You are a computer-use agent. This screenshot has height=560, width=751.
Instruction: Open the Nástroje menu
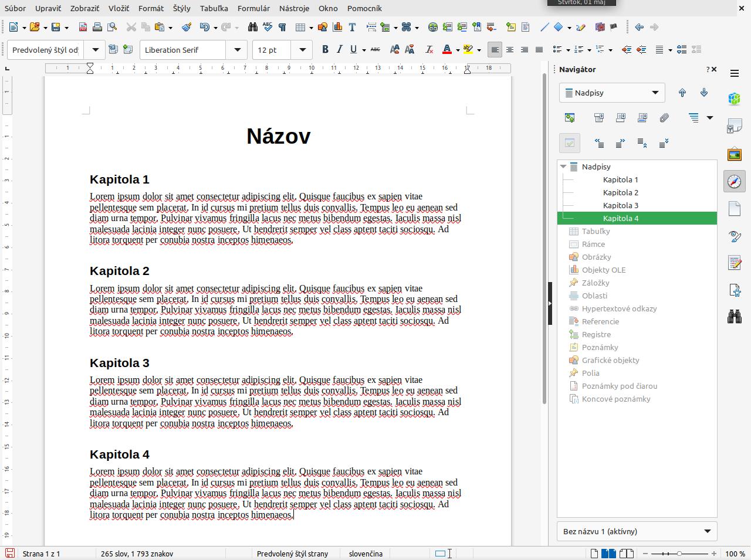(294, 8)
